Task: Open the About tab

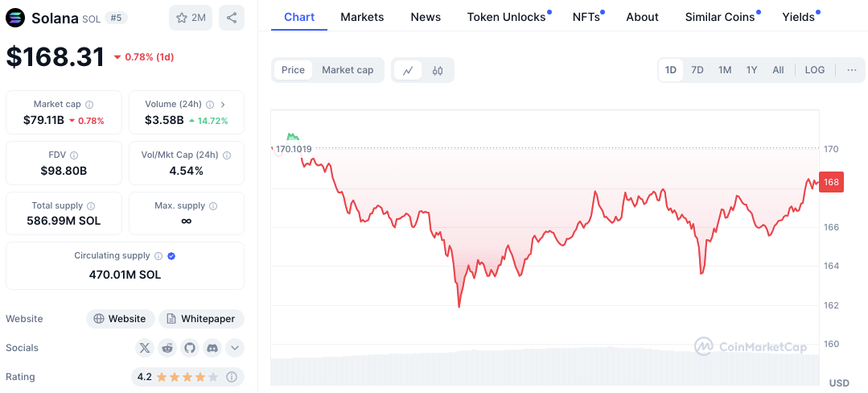Action: pos(642,17)
